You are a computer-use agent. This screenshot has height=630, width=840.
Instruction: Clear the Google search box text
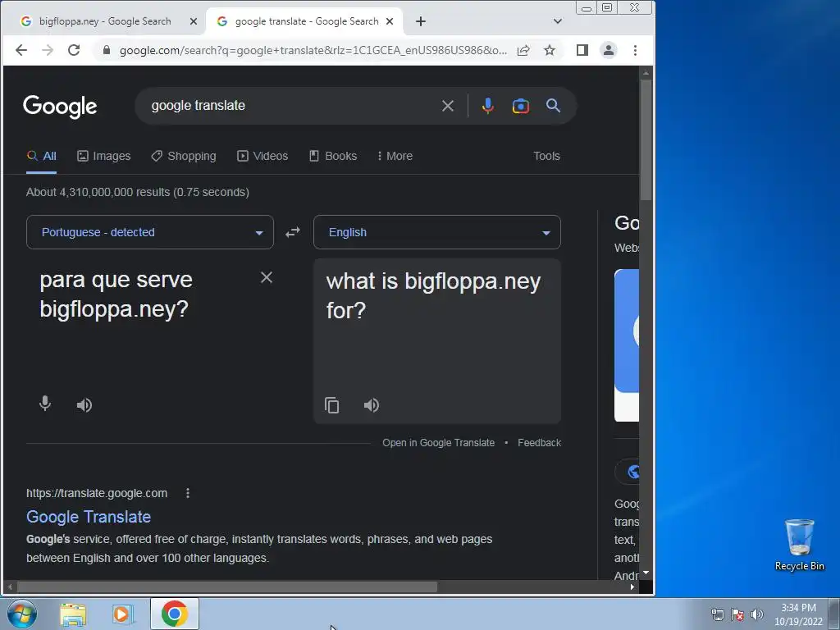448,106
